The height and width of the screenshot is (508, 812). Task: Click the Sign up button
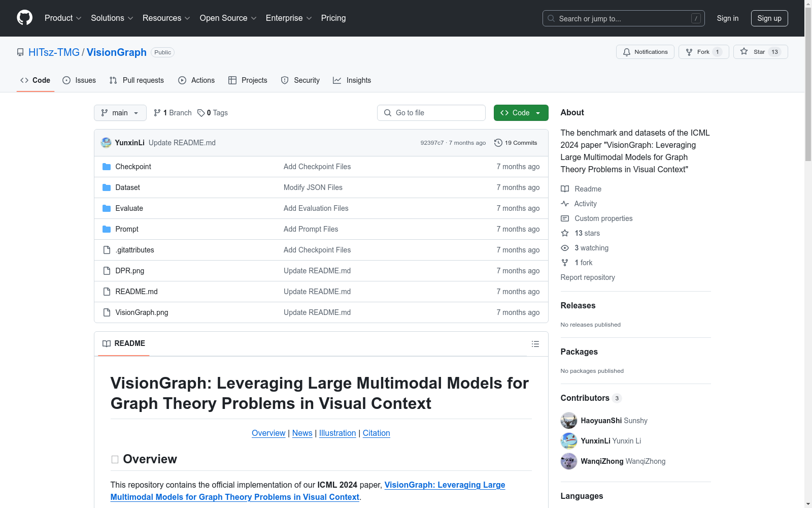click(x=769, y=18)
